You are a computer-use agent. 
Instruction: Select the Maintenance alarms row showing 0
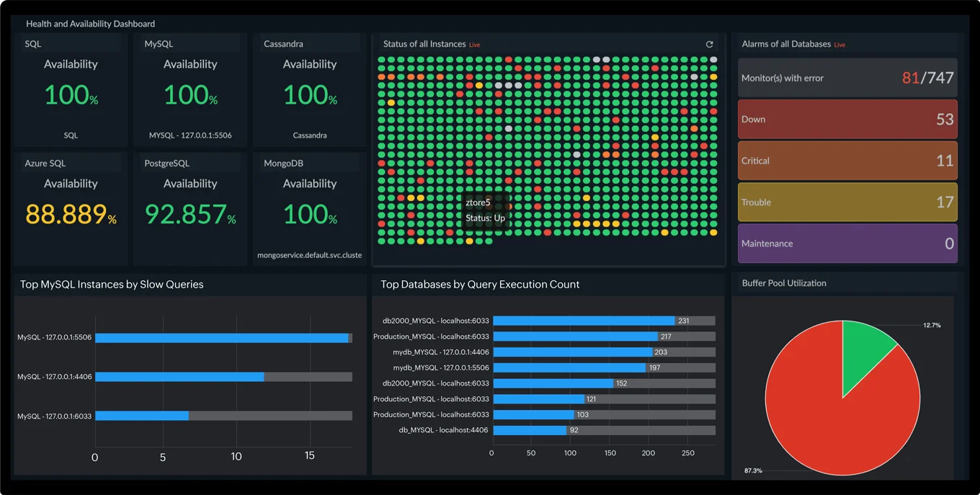847,244
